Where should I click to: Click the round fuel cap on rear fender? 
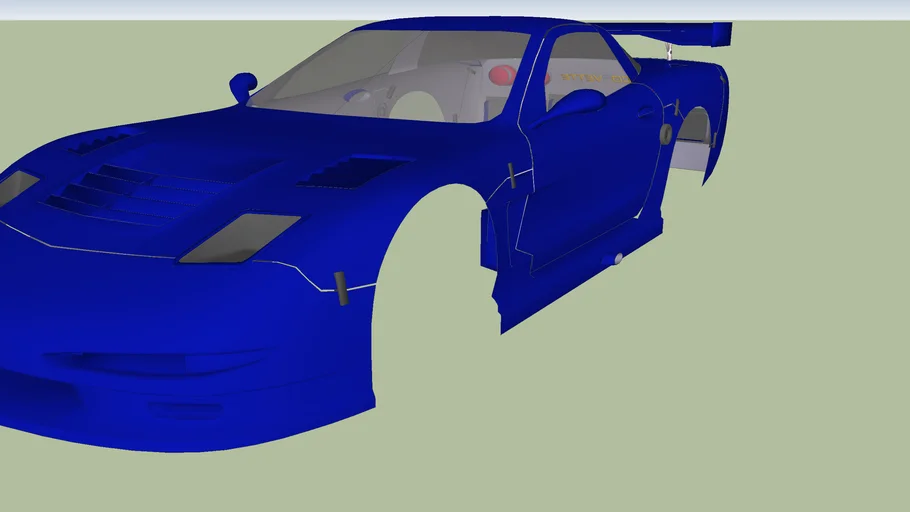pyautogui.click(x=666, y=133)
